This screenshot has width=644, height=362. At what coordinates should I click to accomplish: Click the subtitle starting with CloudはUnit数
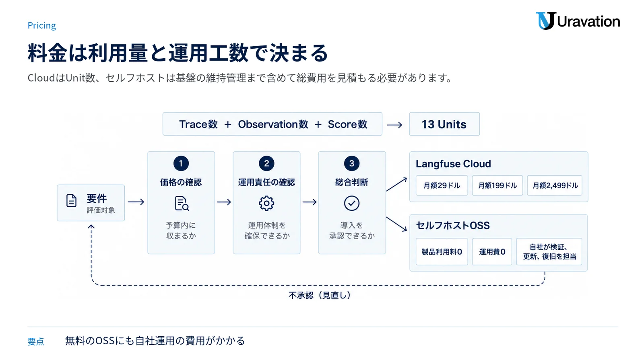pos(240,78)
